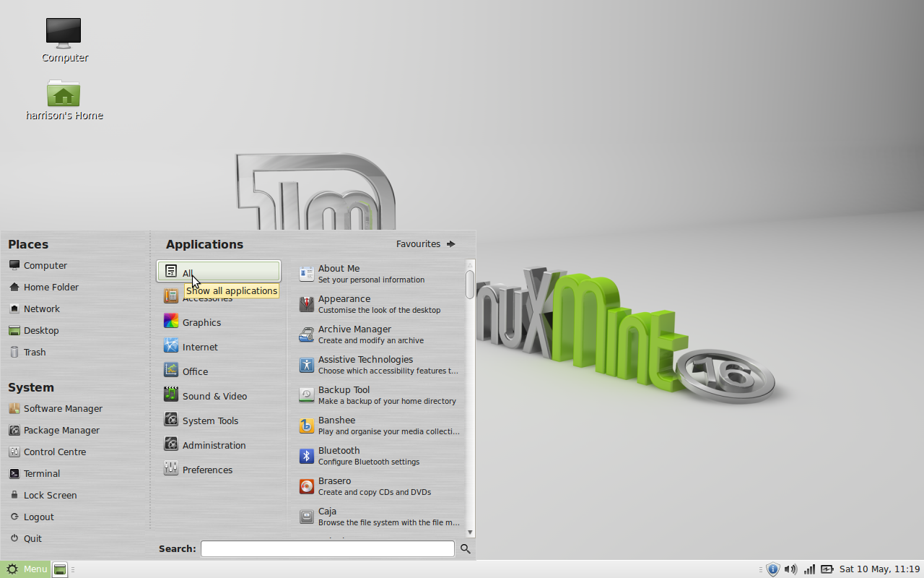This screenshot has height=578, width=924.
Task: Open the volume speaker tray icon
Action: pos(790,569)
